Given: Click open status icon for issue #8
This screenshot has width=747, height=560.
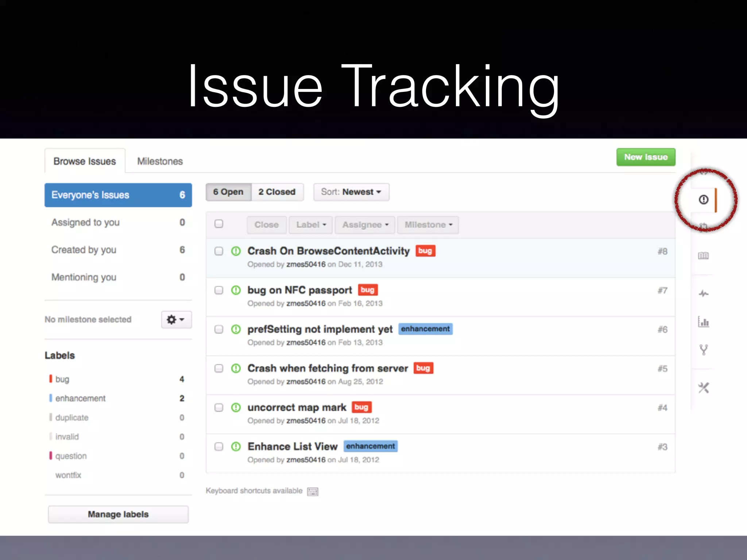Looking at the screenshot, I should click(236, 251).
